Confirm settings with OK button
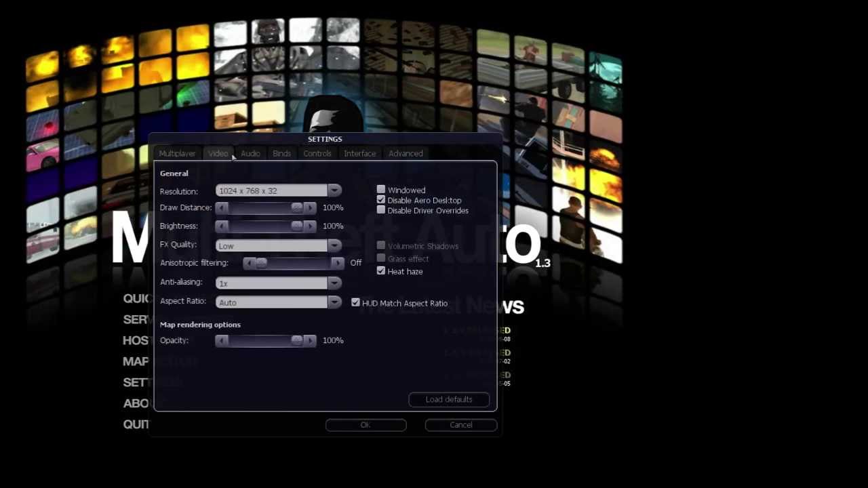868x488 pixels. pos(366,425)
